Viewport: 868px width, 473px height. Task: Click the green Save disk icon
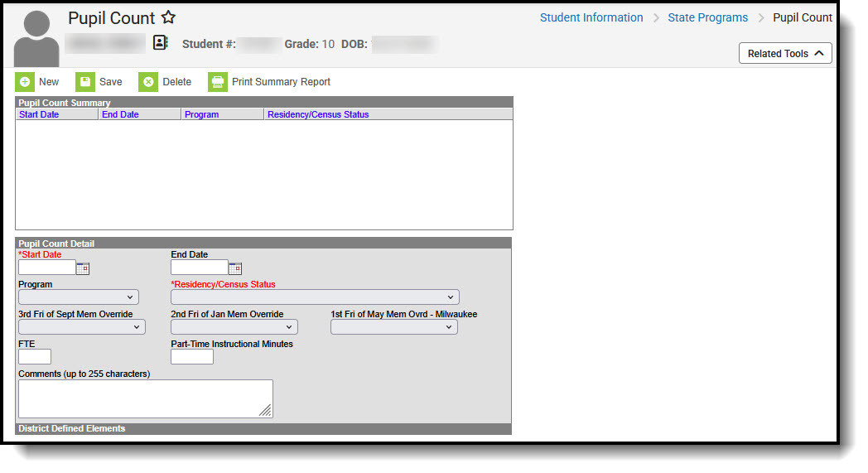click(x=85, y=82)
